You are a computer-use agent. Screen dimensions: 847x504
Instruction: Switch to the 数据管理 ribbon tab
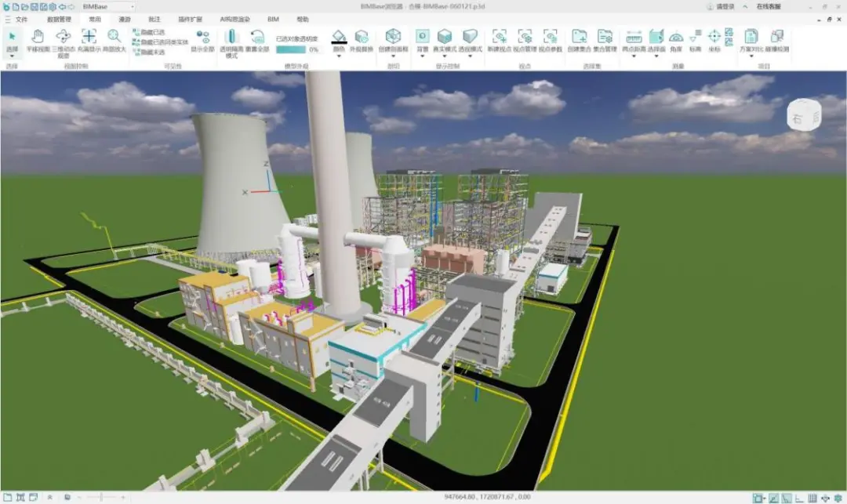[59, 18]
